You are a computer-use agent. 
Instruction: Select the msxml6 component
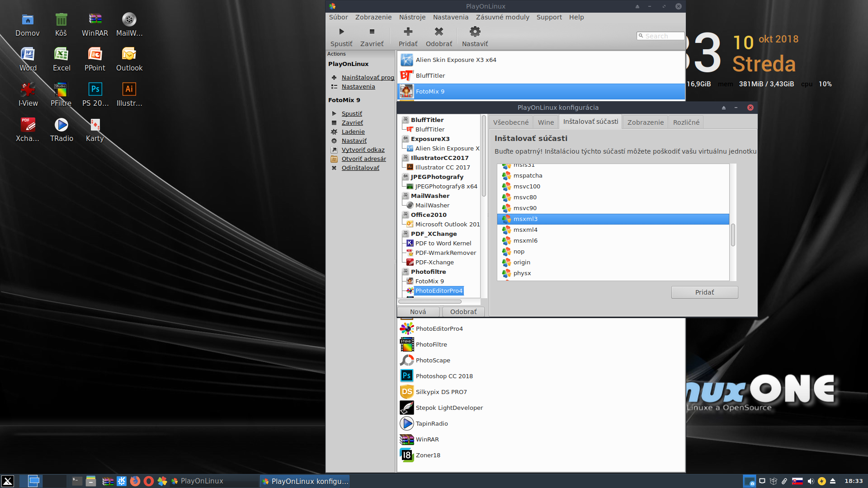pyautogui.click(x=613, y=241)
